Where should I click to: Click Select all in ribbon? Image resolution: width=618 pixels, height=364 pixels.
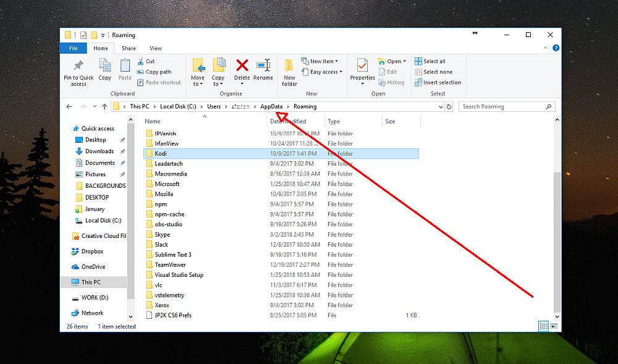430,61
